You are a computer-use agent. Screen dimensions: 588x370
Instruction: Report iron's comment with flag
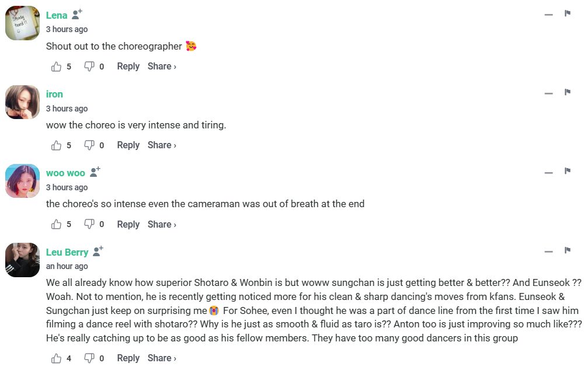click(567, 92)
